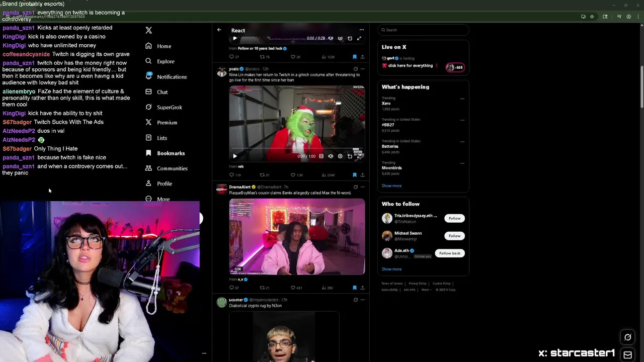Viewport: 644px width, 362px height.
Task: Click Show more under Who to follow
Action: point(391,269)
